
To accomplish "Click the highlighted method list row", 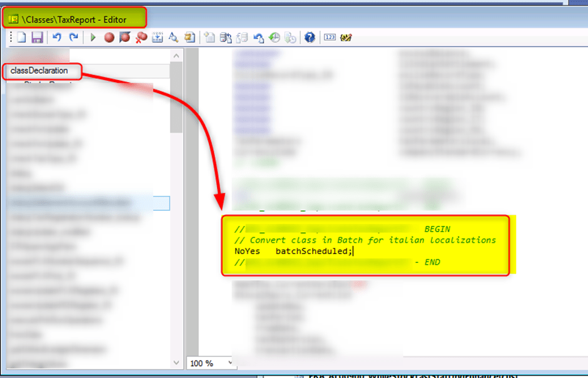I will click(88, 203).
